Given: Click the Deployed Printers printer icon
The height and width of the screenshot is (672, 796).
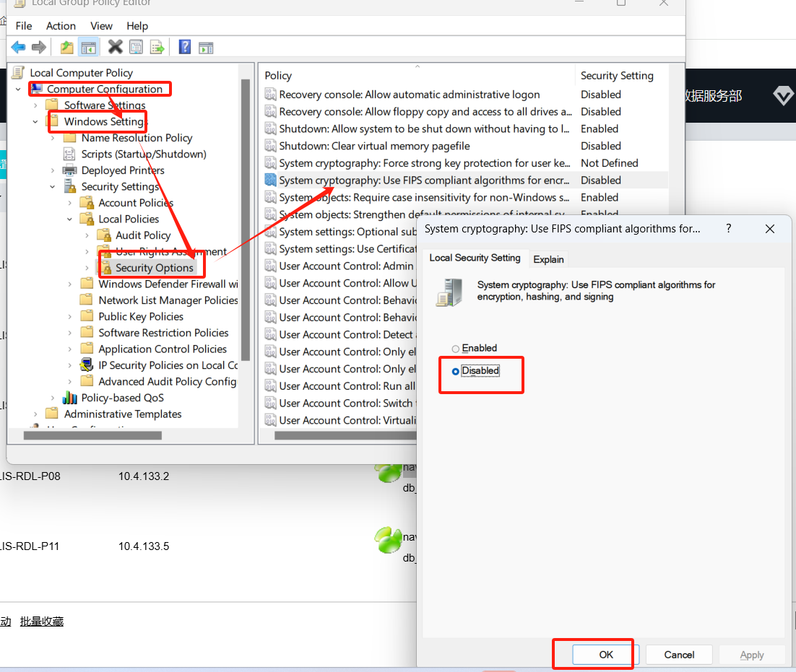Looking at the screenshot, I should point(69,170).
